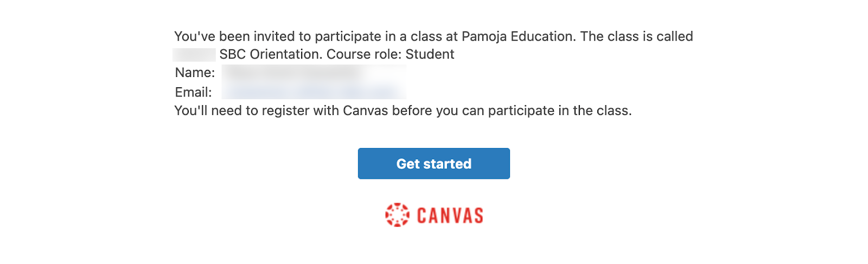Click "participate in the class" ending text
Image resolution: width=868 pixels, height=264 pixels.
pos(559,111)
